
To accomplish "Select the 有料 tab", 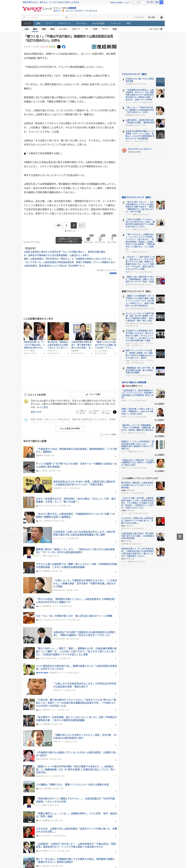I will coord(128,24).
